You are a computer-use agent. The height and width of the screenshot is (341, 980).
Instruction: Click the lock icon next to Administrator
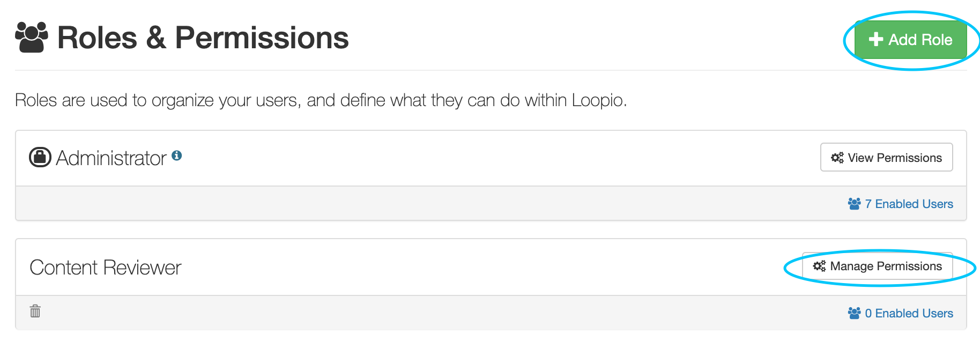click(x=39, y=157)
